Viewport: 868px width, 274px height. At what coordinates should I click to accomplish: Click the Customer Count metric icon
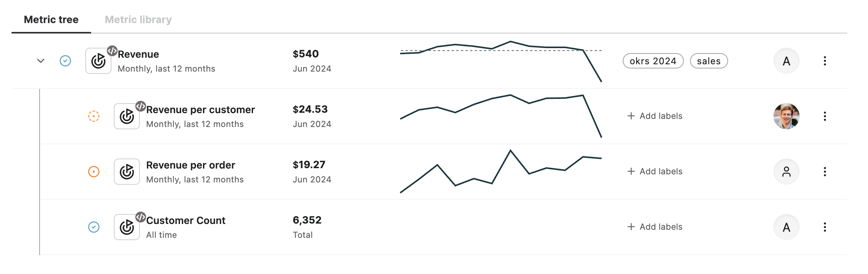pyautogui.click(x=127, y=227)
